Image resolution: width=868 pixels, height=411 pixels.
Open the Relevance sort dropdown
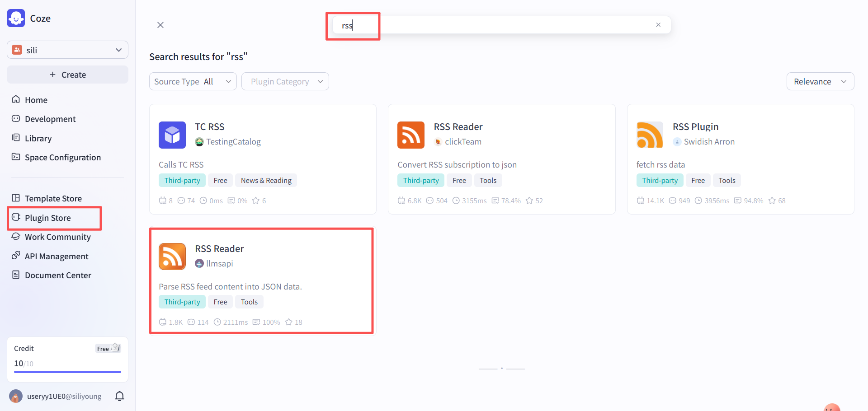coord(821,81)
